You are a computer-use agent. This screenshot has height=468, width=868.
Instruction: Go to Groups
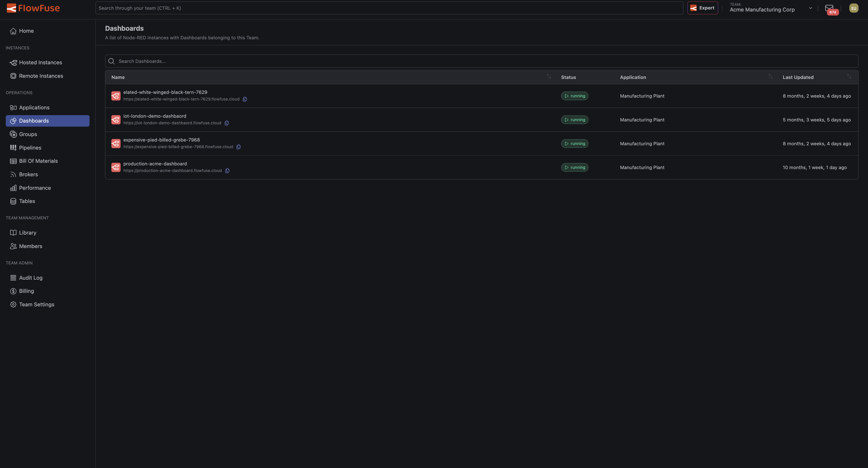[48, 134]
